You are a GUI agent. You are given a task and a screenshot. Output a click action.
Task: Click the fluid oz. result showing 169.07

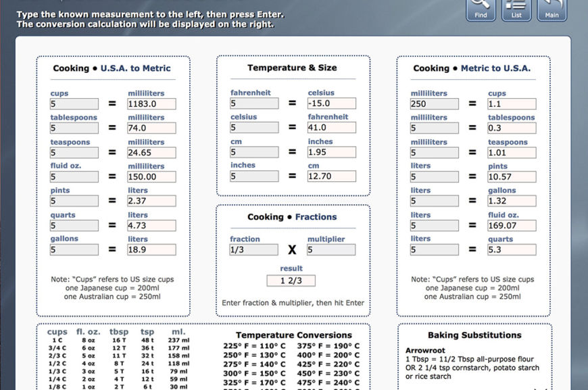[512, 225]
